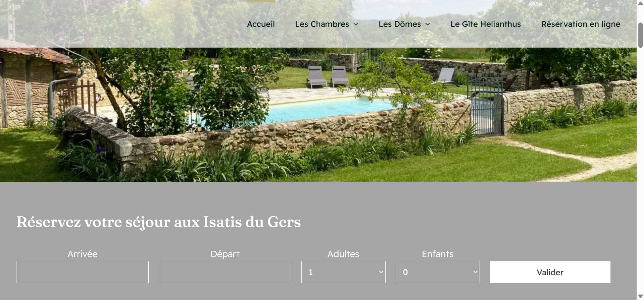Click the Arrivée field label
Screen dimensions: 644x300
82,254
